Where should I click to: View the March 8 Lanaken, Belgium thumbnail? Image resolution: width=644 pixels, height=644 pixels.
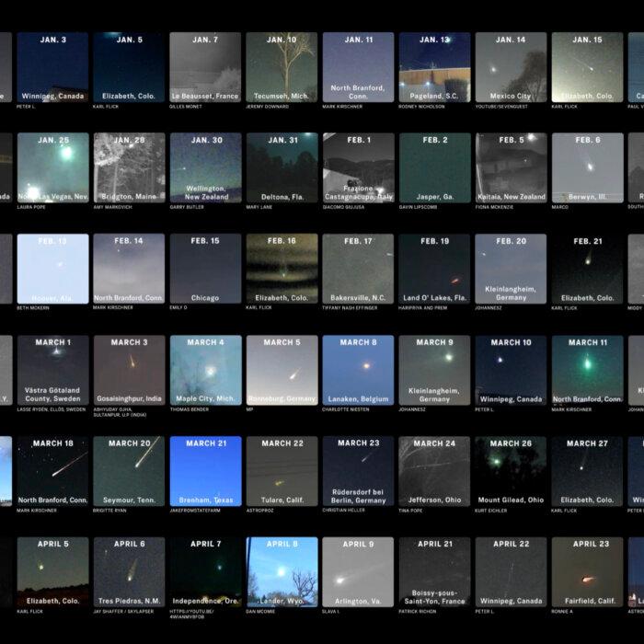point(358,370)
